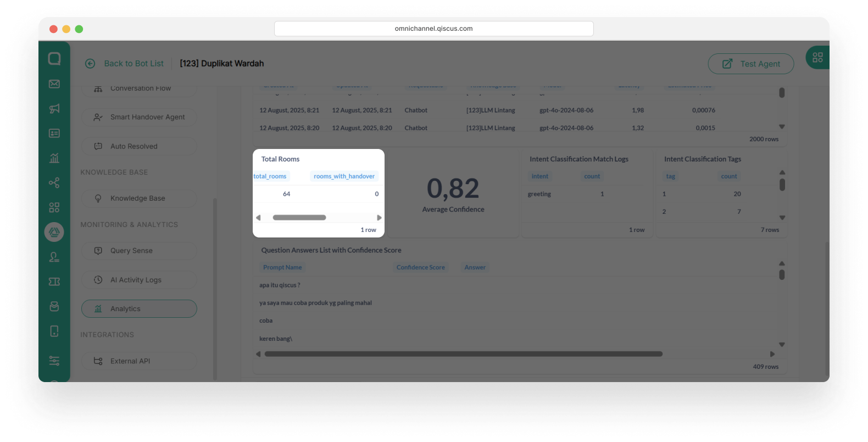The width and height of the screenshot is (868, 442).
Task: Click the right scroll arrow in Total Rooms
Action: tap(379, 218)
